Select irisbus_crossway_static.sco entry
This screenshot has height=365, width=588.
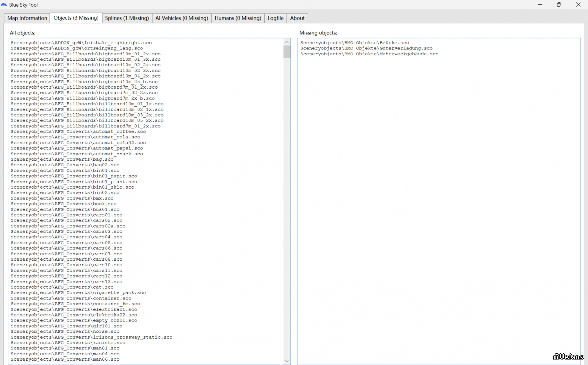pyautogui.click(x=91, y=337)
